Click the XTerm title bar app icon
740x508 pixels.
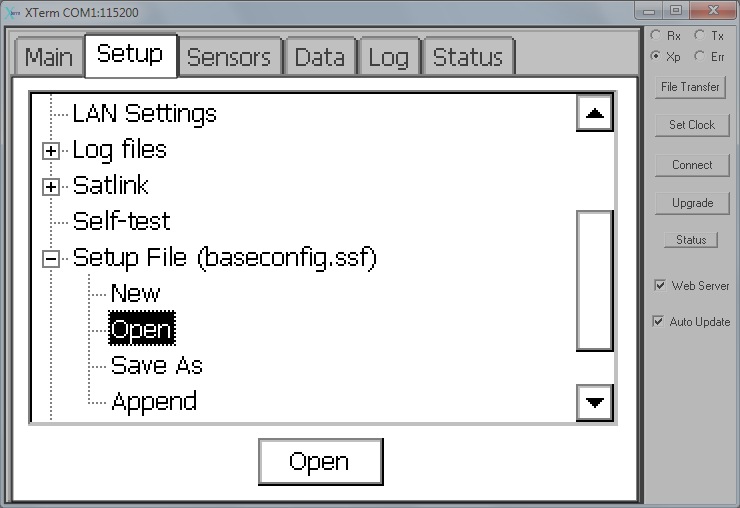[13, 13]
